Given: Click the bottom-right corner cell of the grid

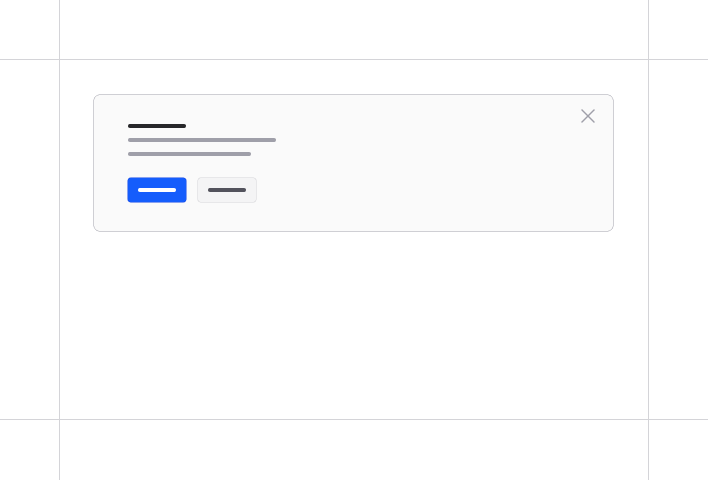Looking at the screenshot, I should point(678,450).
